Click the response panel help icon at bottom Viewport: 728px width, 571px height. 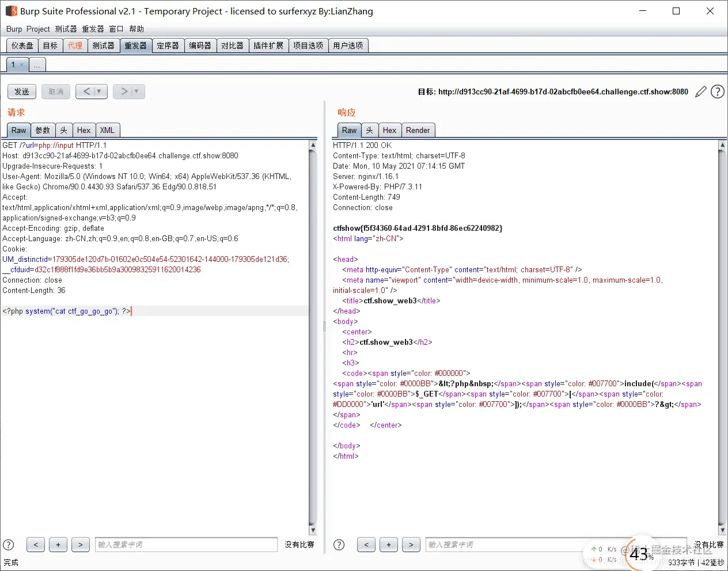click(339, 545)
